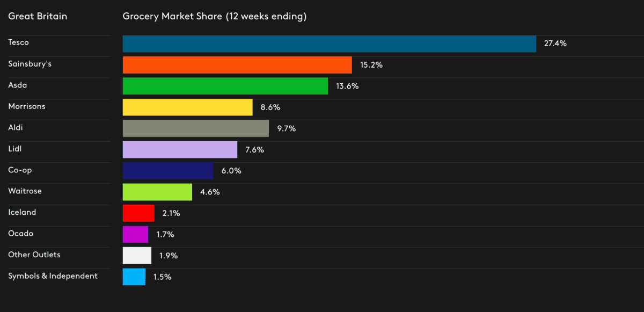Click the red Iceland bar
The height and width of the screenshot is (312, 644).
[138, 213]
